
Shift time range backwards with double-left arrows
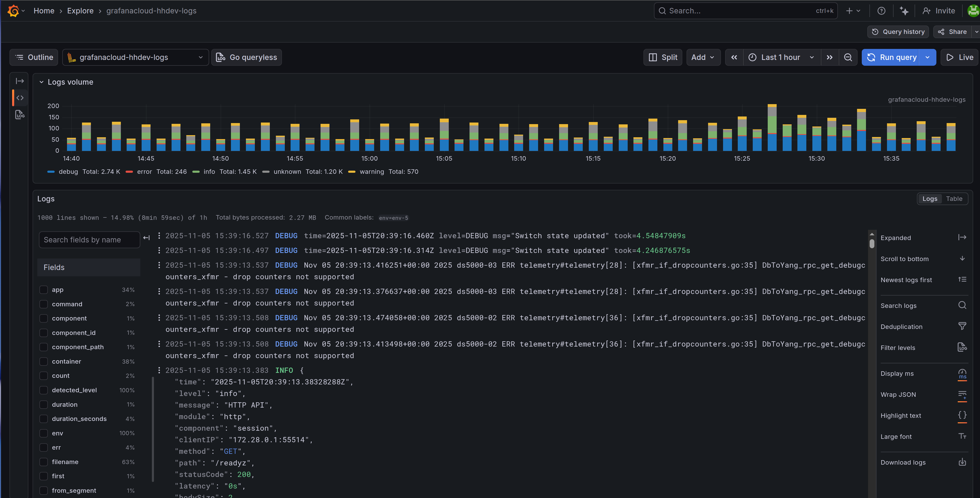coord(734,57)
